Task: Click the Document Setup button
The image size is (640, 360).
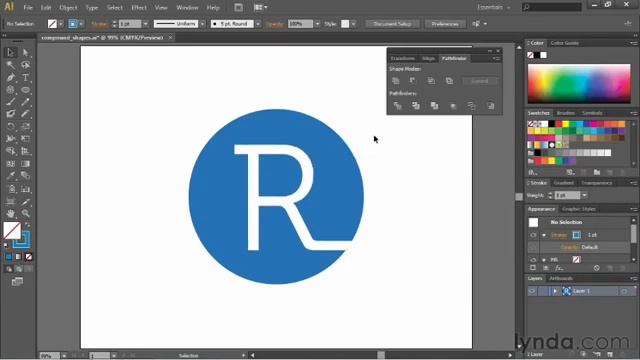Action: coord(392,24)
